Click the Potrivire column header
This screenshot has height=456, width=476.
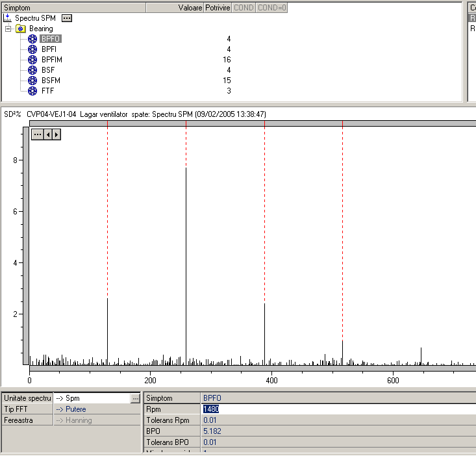[217, 8]
